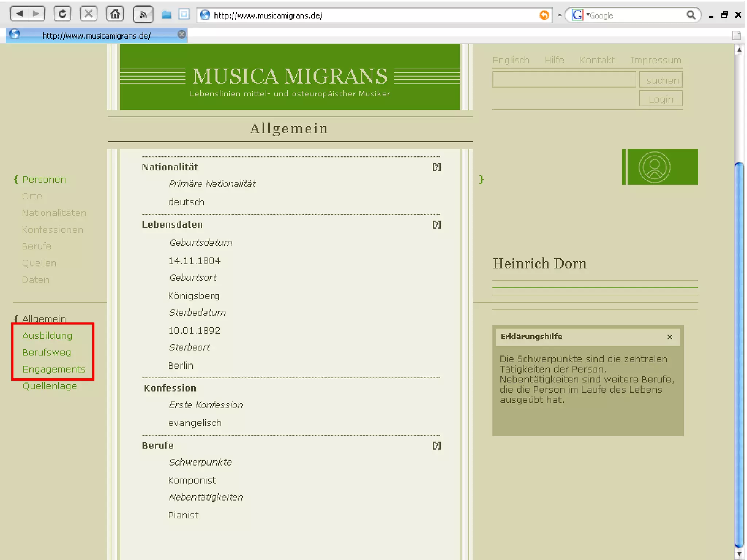Switch language via the Englisch link

click(510, 60)
